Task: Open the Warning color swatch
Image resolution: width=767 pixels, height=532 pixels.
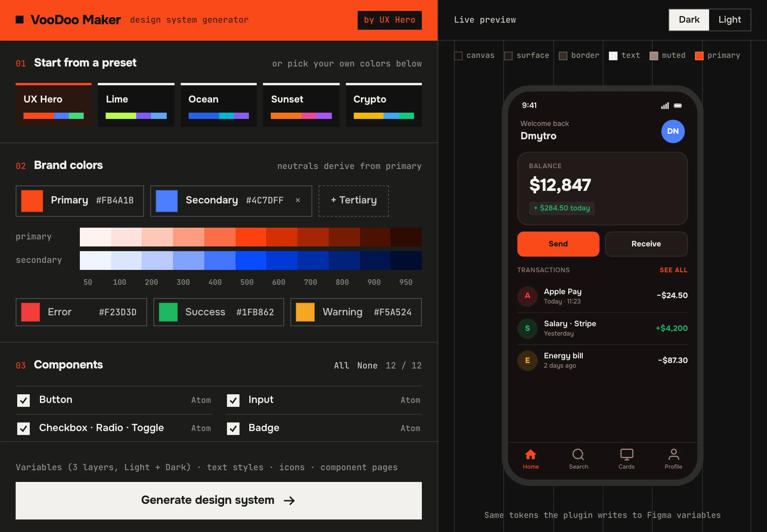Action: (305, 312)
